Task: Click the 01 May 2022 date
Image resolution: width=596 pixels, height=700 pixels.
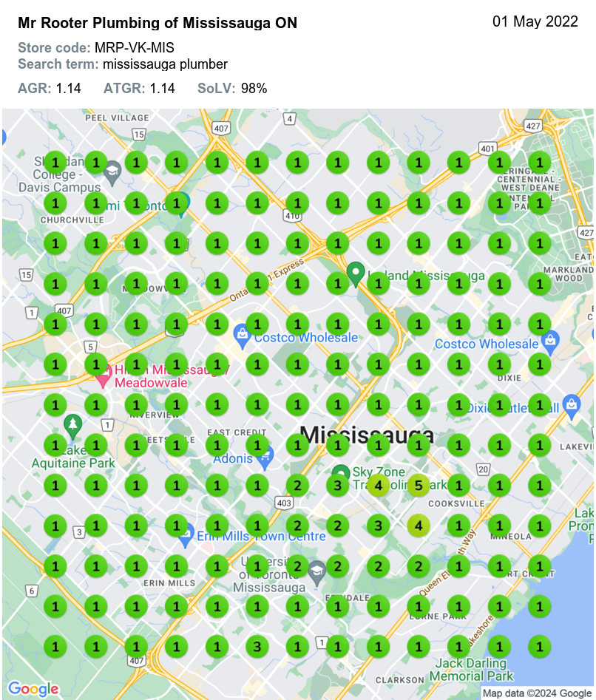Action: tap(535, 21)
